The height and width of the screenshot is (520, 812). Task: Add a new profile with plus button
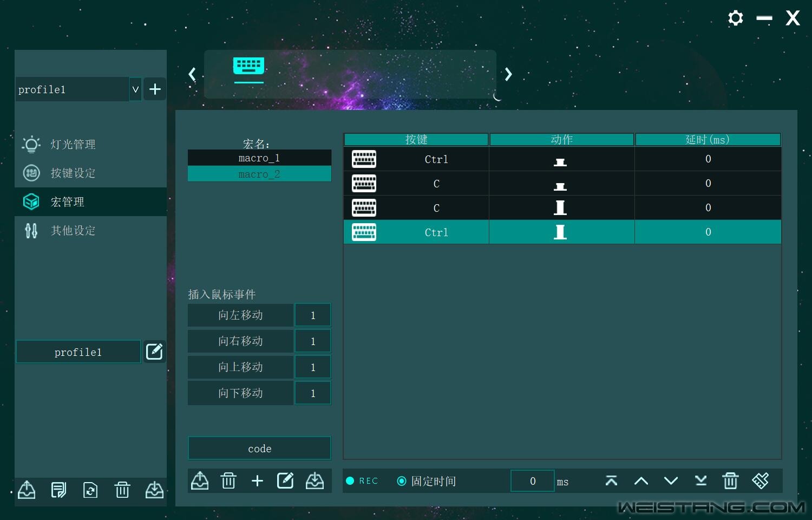pos(155,89)
